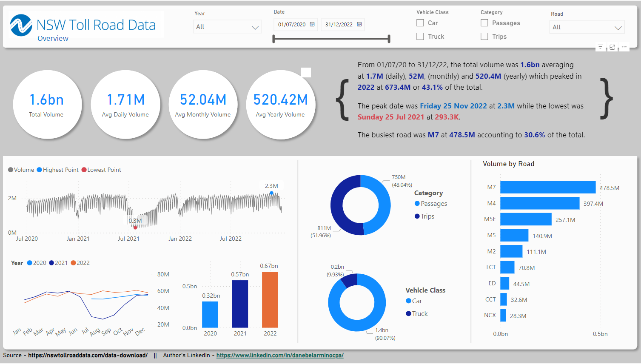Click the M7 bar in Volume by Road
The width and height of the screenshot is (641, 364).
pos(547,188)
